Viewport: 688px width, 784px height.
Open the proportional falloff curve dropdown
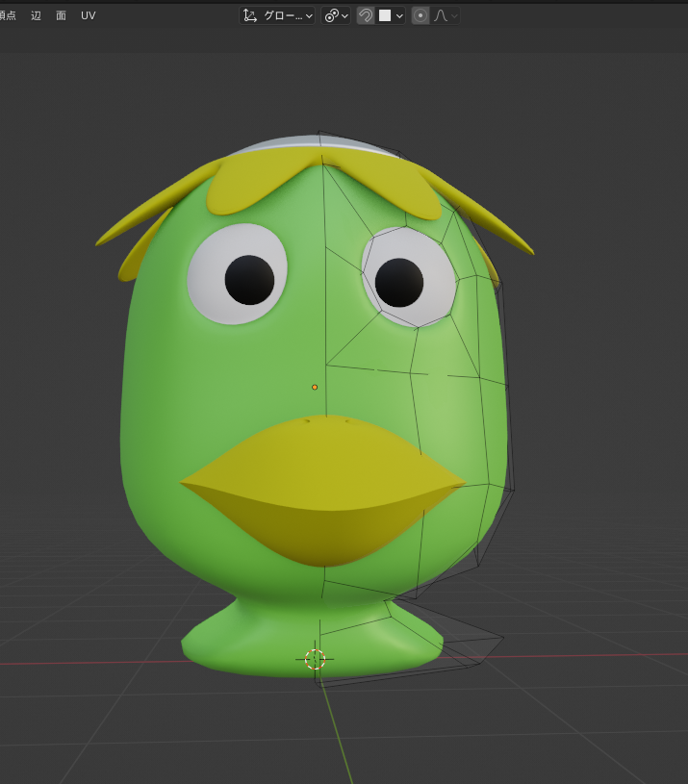445,16
